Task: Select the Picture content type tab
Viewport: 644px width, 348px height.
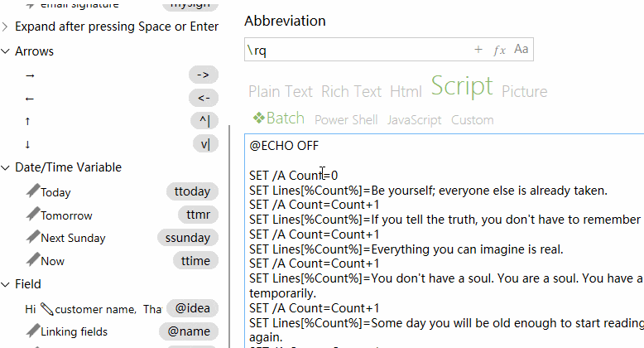Action: 524,91
